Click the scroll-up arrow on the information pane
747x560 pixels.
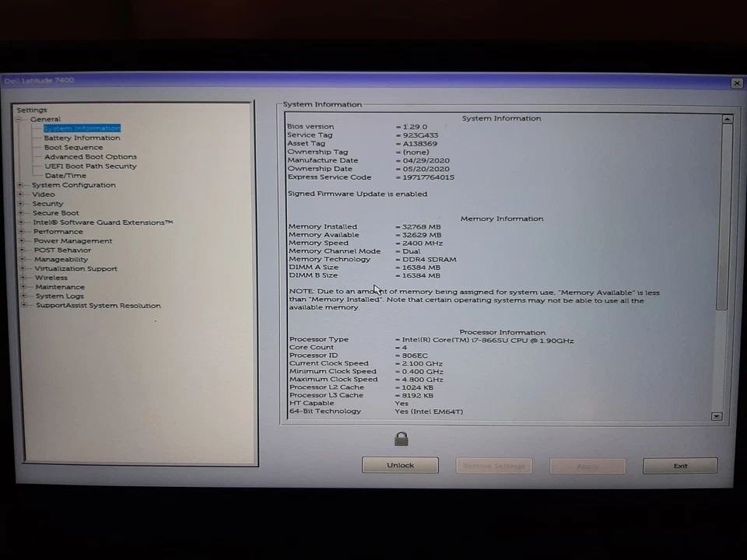coord(727,119)
